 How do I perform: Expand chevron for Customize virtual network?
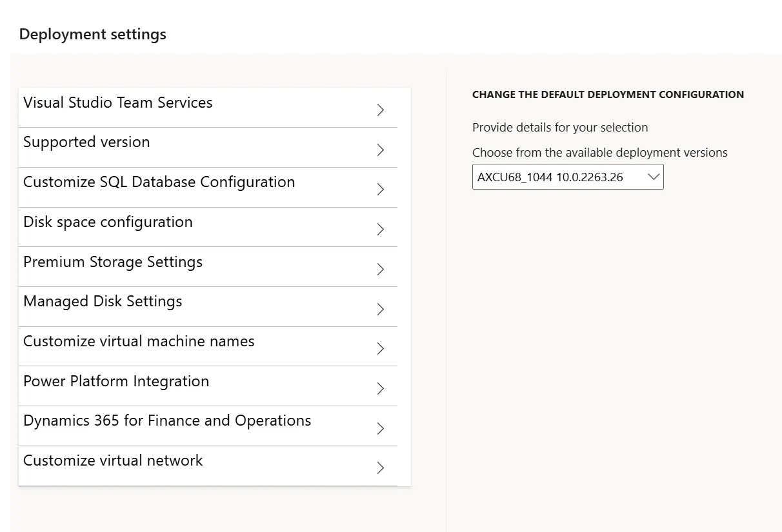pyautogui.click(x=381, y=468)
